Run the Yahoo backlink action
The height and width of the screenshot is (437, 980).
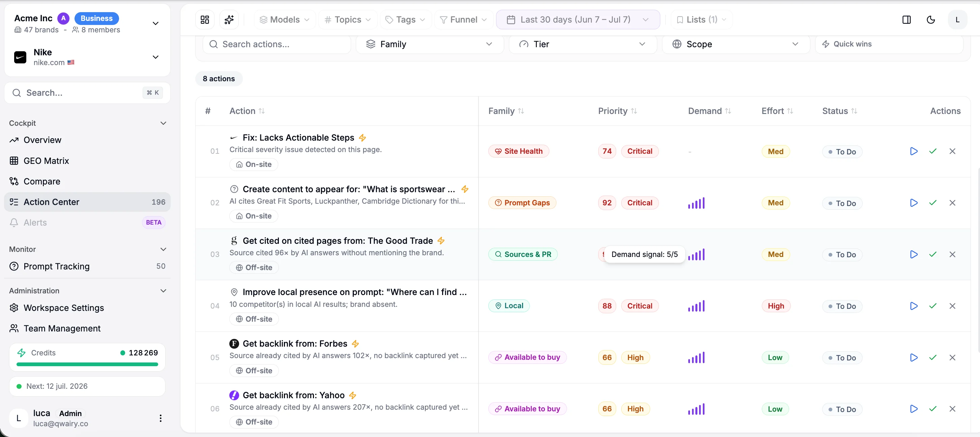coord(914,409)
